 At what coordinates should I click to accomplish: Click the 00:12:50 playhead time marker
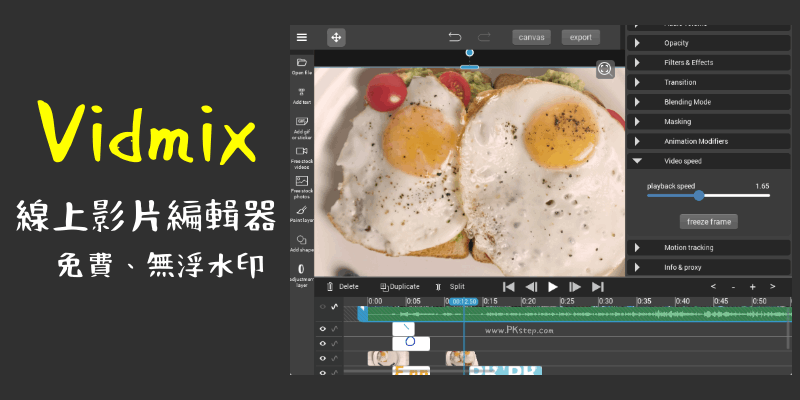pos(464,302)
